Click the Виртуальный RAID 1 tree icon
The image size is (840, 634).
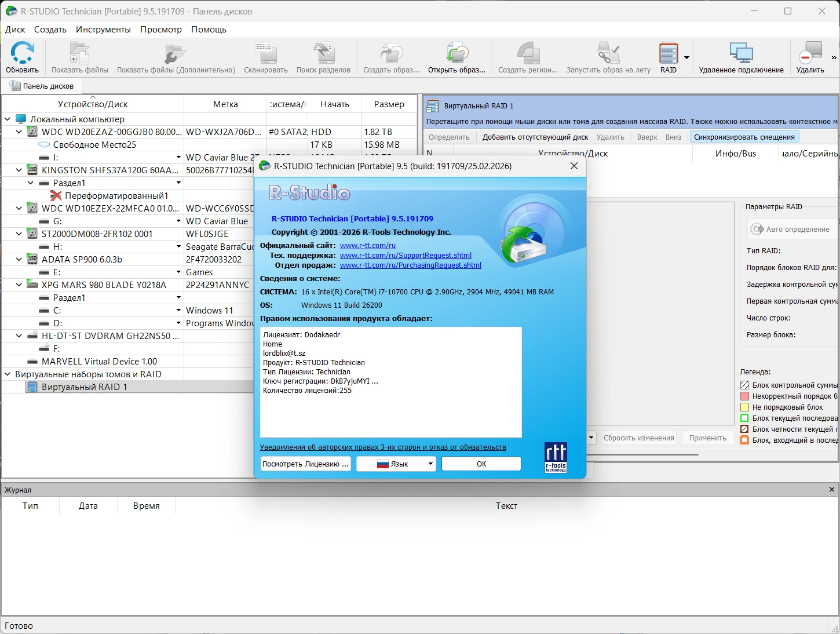[31, 387]
